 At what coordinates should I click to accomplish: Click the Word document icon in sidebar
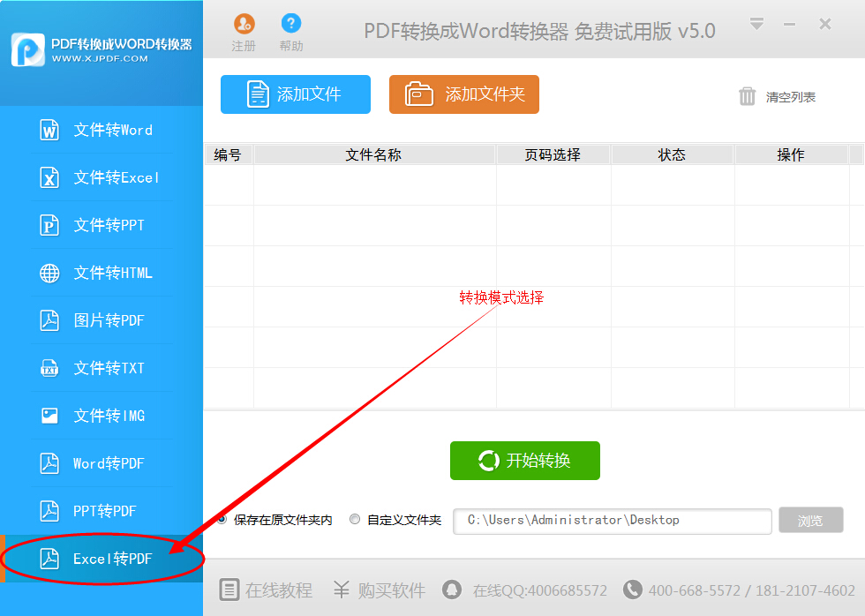(49, 131)
